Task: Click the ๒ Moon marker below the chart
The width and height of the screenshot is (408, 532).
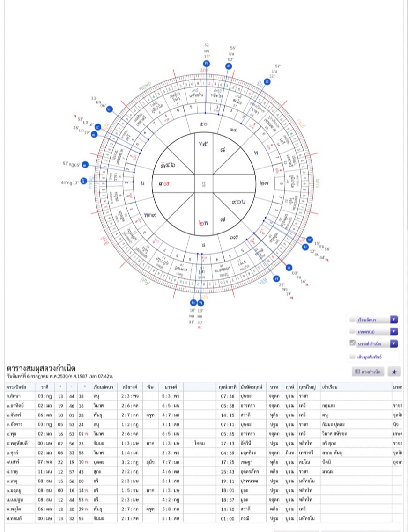Action: (x=193, y=302)
